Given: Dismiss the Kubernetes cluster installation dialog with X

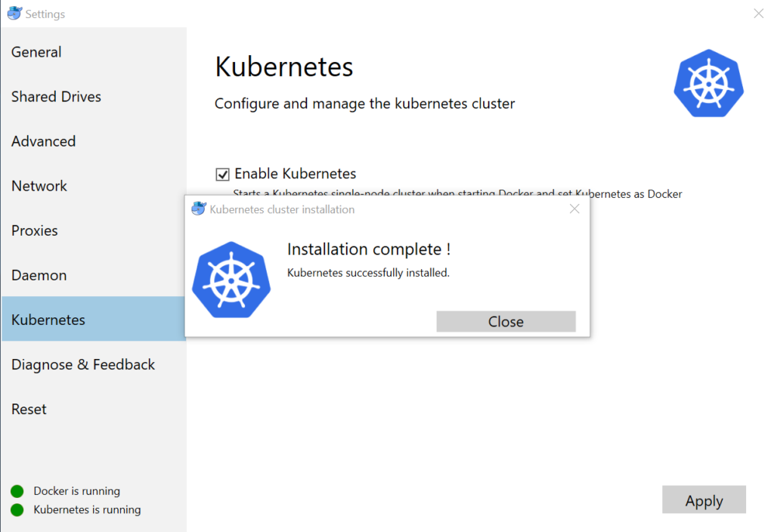Looking at the screenshot, I should point(574,209).
